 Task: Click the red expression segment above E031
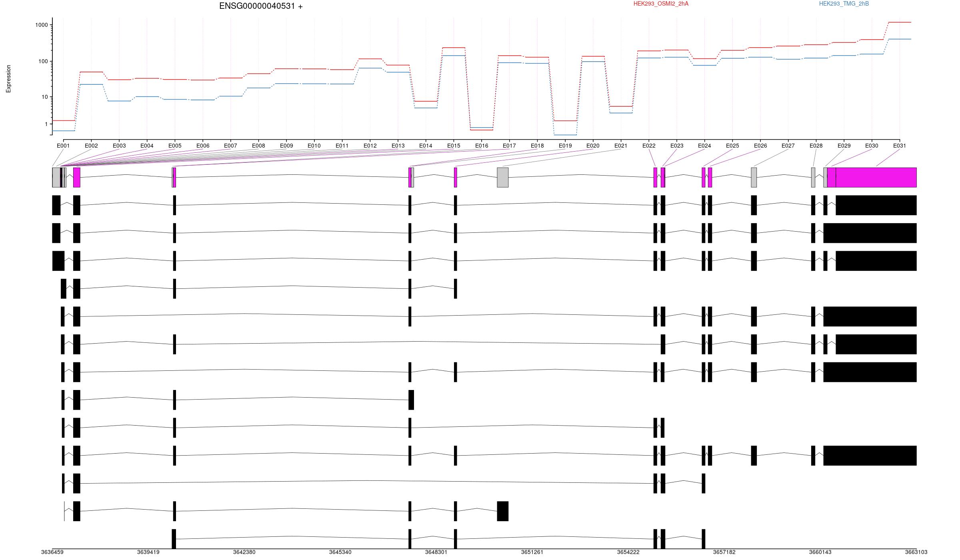click(900, 22)
